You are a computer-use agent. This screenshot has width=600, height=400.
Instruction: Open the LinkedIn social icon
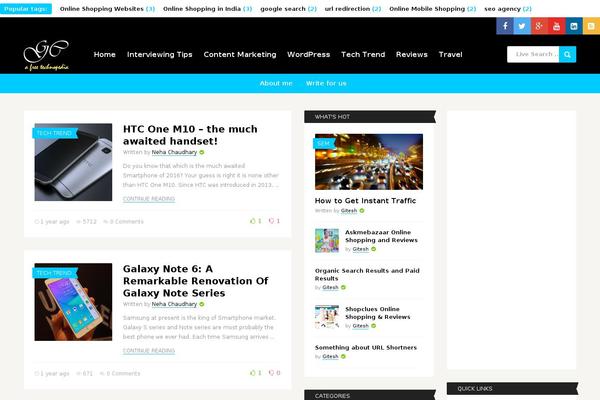point(574,26)
